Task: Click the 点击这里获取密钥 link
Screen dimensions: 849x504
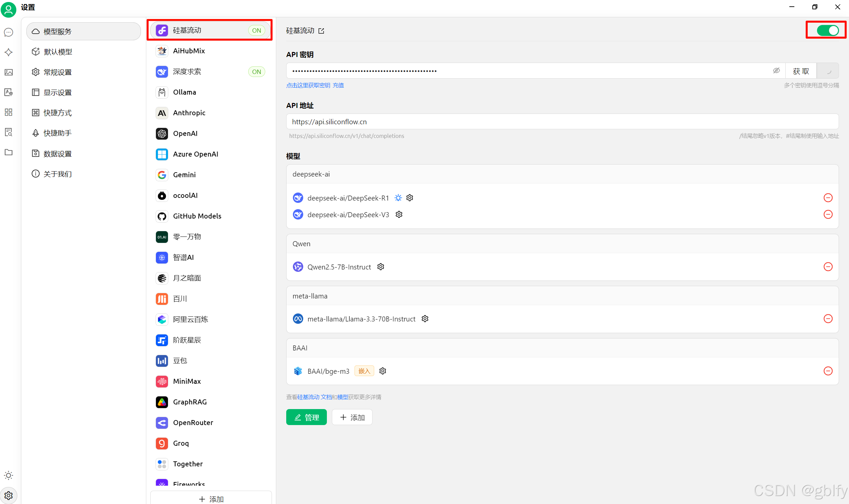Action: (x=308, y=85)
